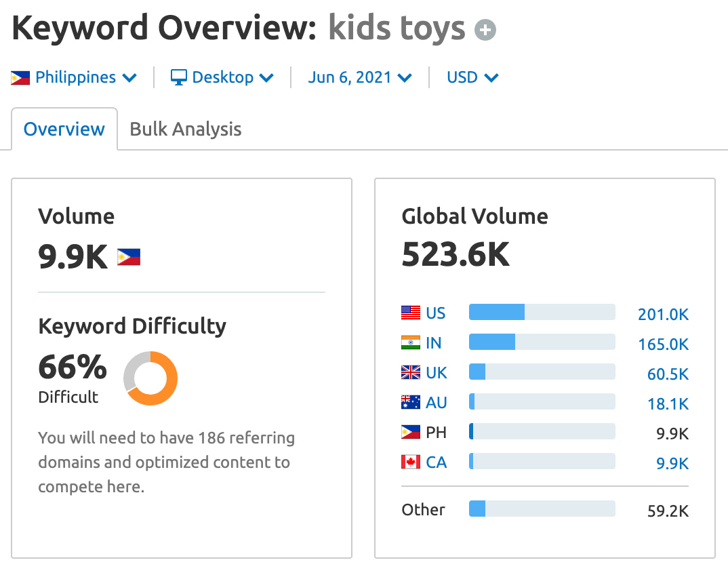Click the plus icon beside kids toys

(485, 31)
